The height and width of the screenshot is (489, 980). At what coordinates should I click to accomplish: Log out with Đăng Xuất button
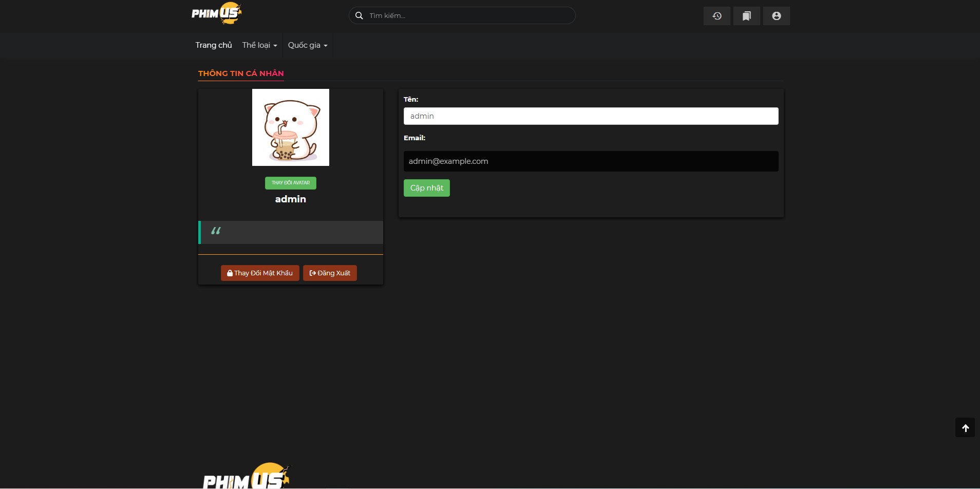click(330, 273)
